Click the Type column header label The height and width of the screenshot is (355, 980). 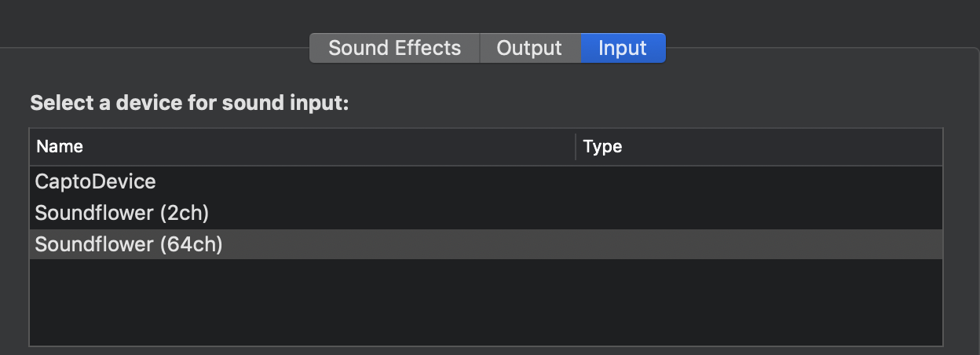pyautogui.click(x=602, y=147)
